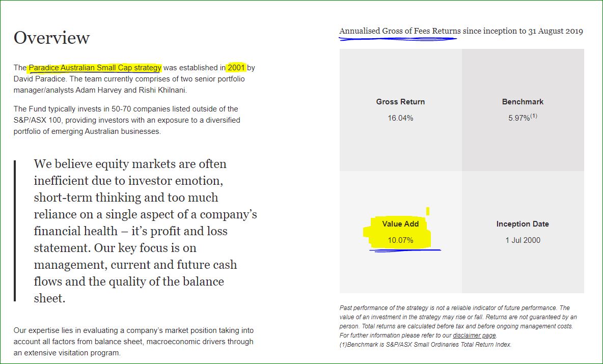Image resolution: width=603 pixels, height=364 pixels.
Task: Click the highlighted Value Add 10.07% tile
Action: 401,232
